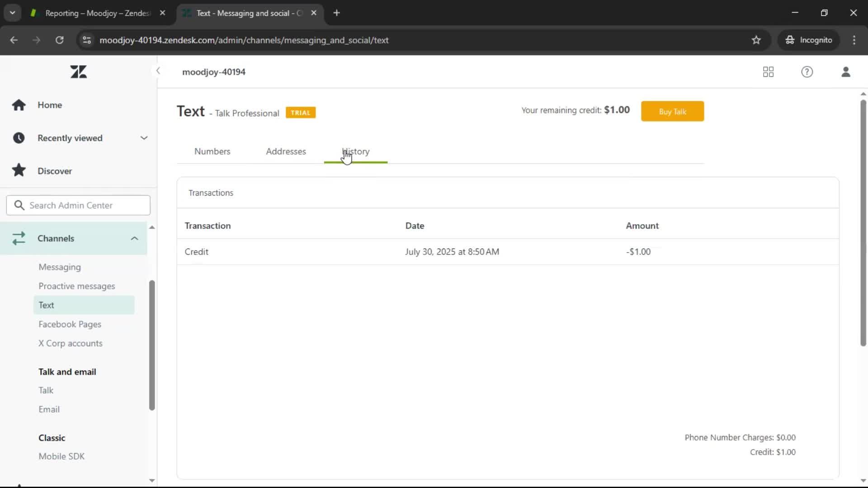This screenshot has height=488, width=868.
Task: Click the Date column header
Action: [415, 225]
